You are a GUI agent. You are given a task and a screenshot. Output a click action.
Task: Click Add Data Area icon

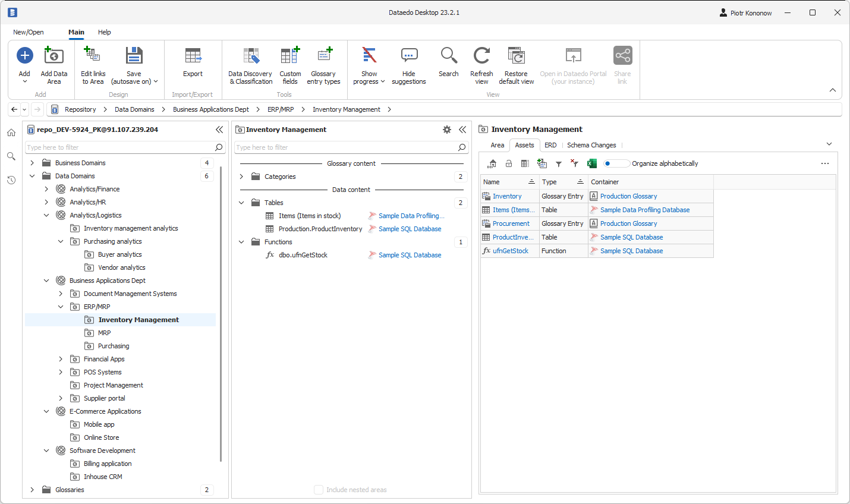[x=54, y=56]
